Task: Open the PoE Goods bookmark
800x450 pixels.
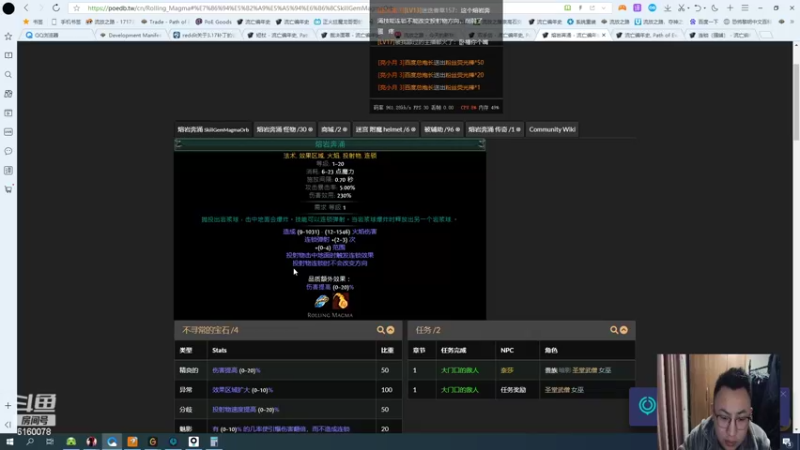Action: [214, 22]
